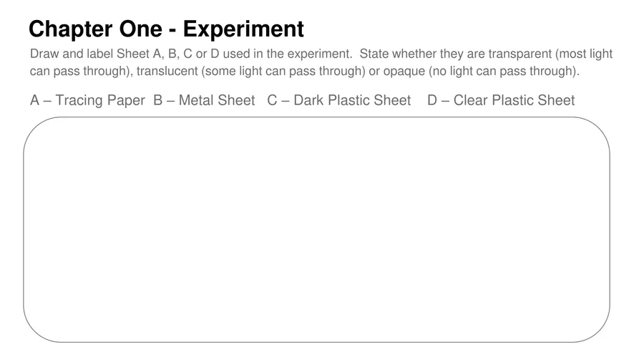Select the "A – Tracing Paper" label
This screenshot has height=362, width=644.
pos(87,100)
